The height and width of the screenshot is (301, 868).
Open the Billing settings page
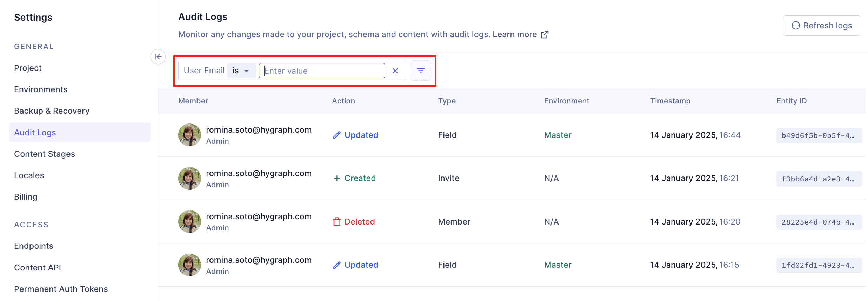(26, 197)
